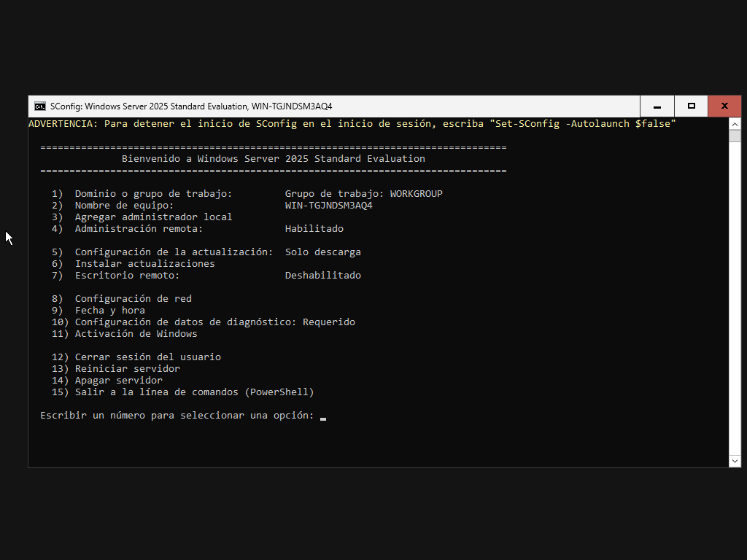Minimize the SConfig window
The width and height of the screenshot is (747, 560).
pyautogui.click(x=657, y=106)
